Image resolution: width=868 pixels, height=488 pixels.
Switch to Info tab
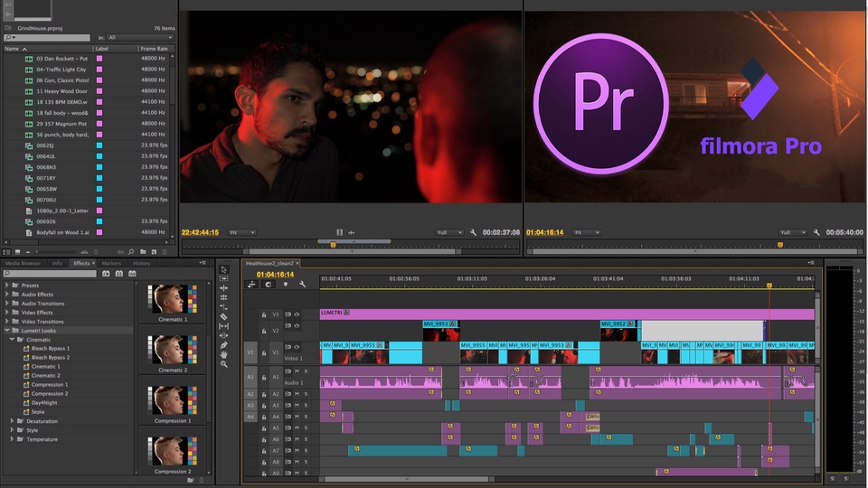(57, 263)
